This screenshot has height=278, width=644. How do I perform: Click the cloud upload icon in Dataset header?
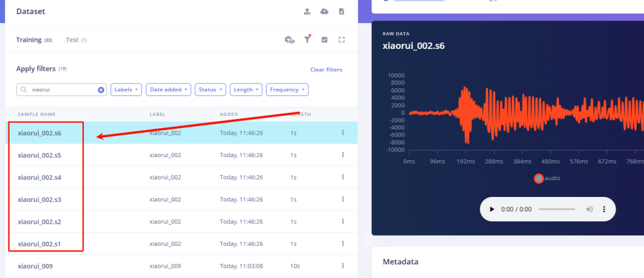pyautogui.click(x=324, y=12)
